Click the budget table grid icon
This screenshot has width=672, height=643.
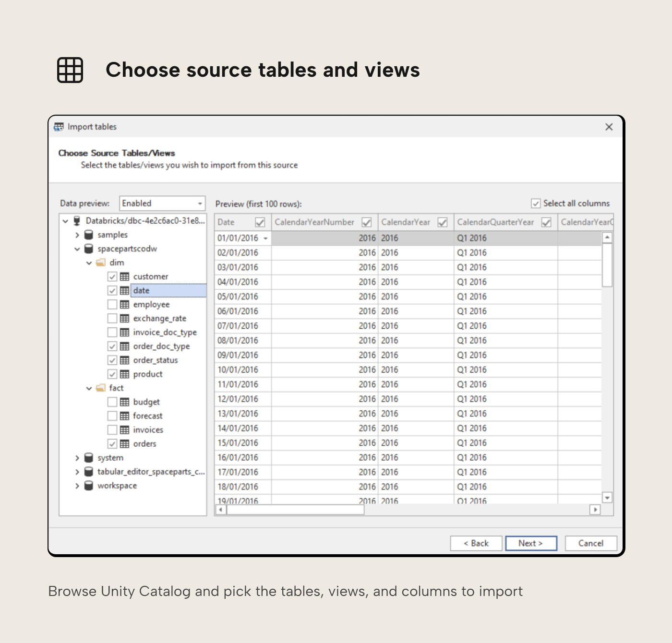(125, 402)
